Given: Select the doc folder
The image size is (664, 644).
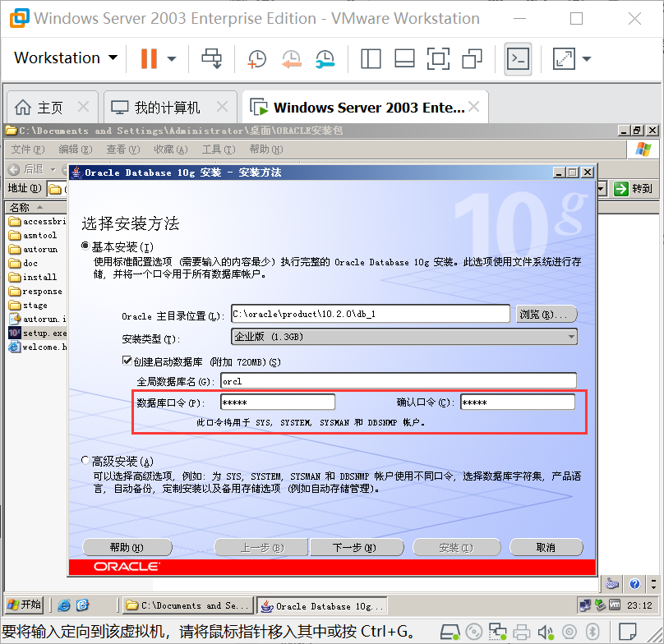Looking at the screenshot, I should [x=23, y=264].
